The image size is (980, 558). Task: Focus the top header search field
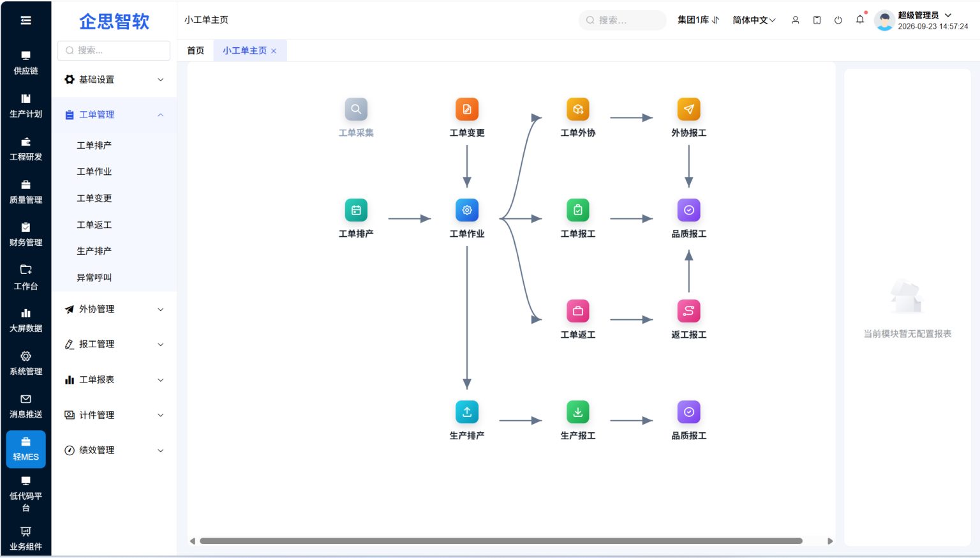pos(623,20)
